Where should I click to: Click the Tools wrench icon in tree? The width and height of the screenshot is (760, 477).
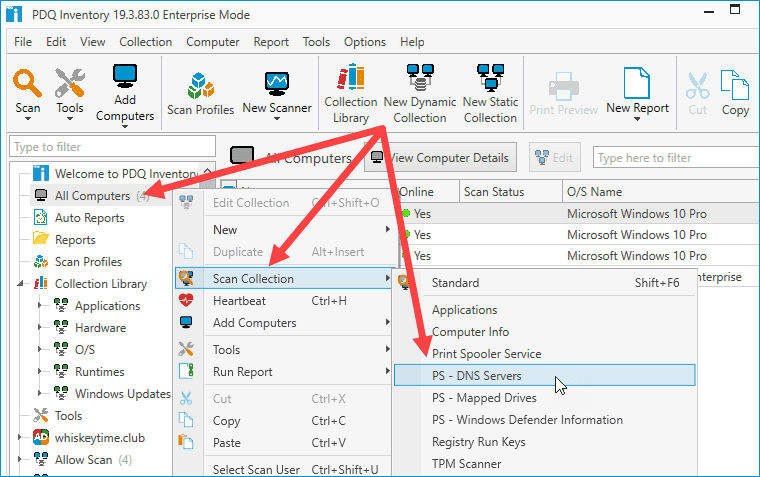click(x=41, y=415)
